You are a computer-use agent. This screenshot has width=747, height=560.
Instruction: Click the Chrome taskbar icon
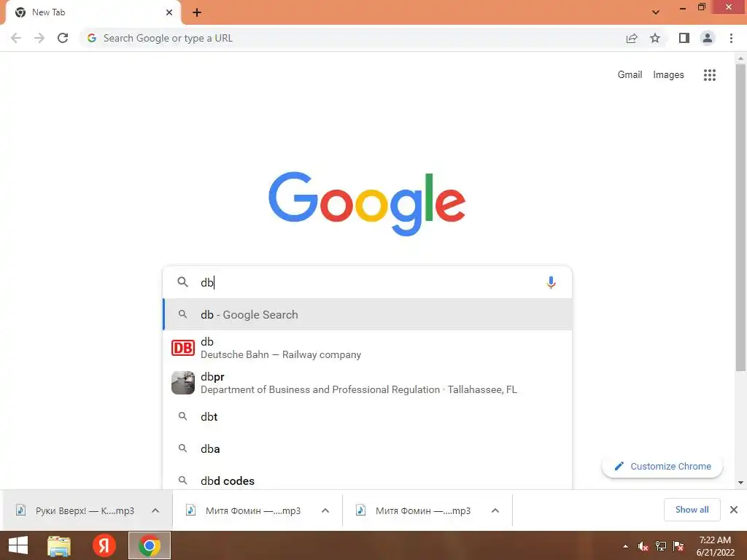click(149, 545)
